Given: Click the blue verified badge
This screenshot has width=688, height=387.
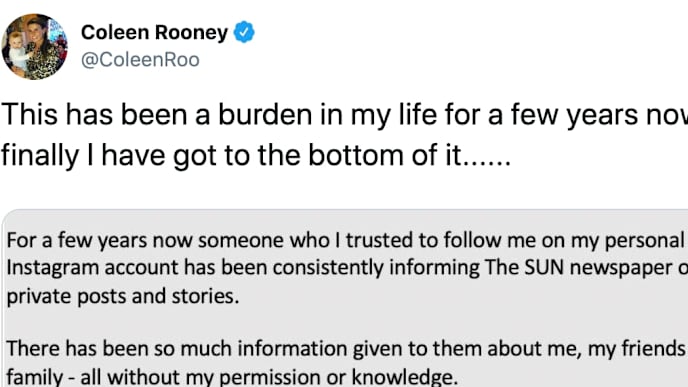Looking at the screenshot, I should point(244,32).
